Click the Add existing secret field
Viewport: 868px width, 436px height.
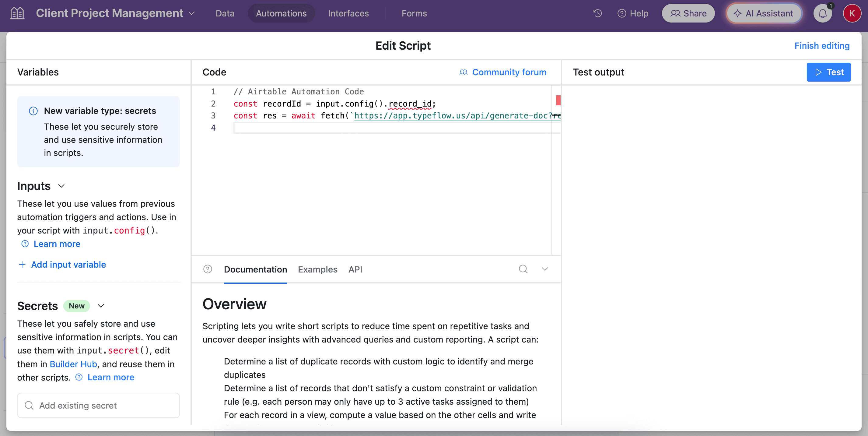(98, 405)
